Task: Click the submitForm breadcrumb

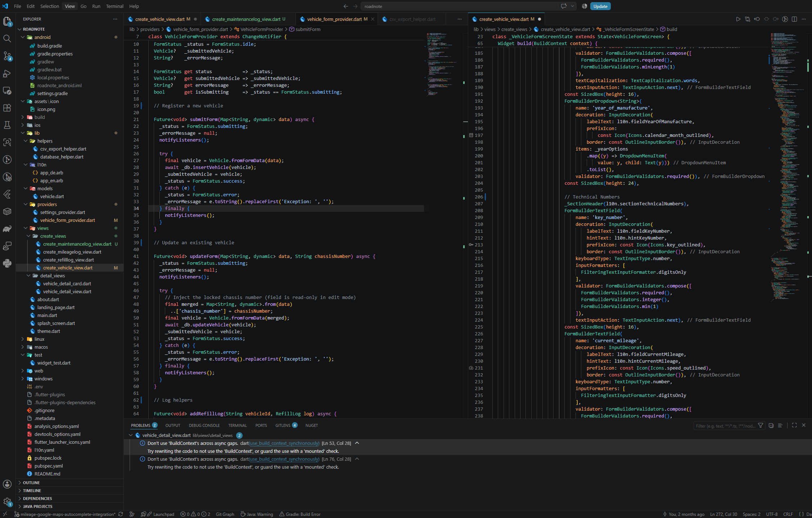Action: tap(305, 29)
